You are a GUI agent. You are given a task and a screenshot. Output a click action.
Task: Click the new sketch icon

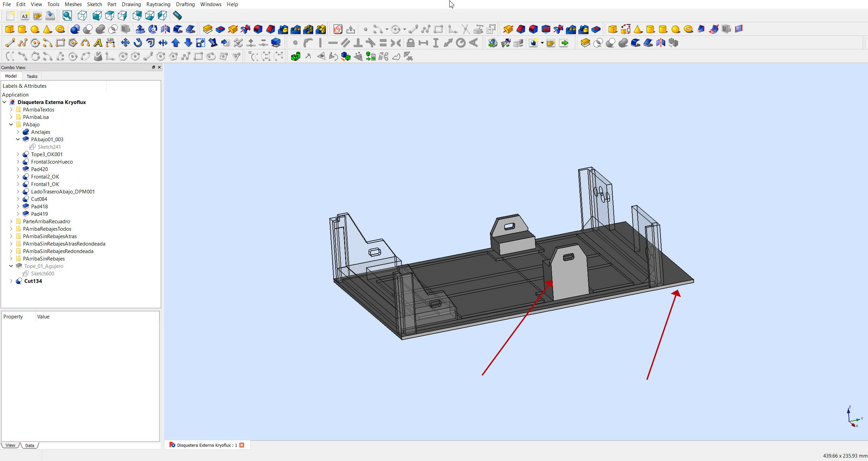coord(338,29)
